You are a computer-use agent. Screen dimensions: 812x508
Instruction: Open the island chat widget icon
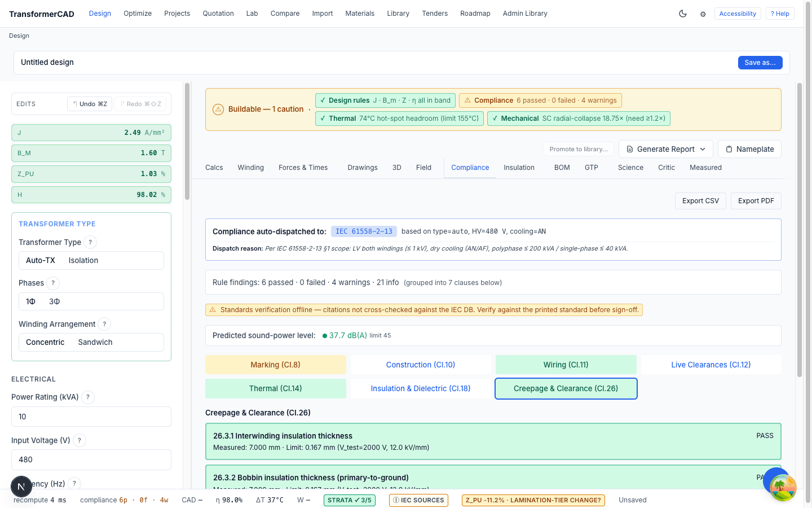click(x=783, y=488)
